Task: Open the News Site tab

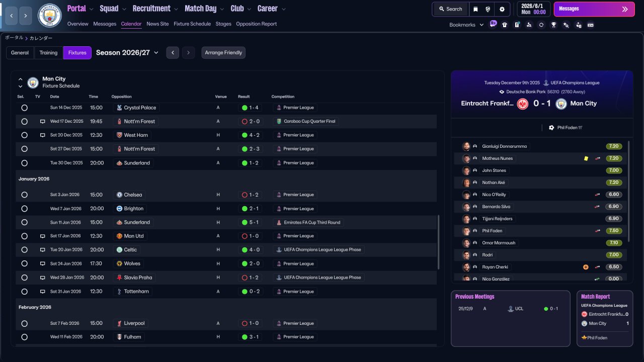Action: (x=157, y=24)
